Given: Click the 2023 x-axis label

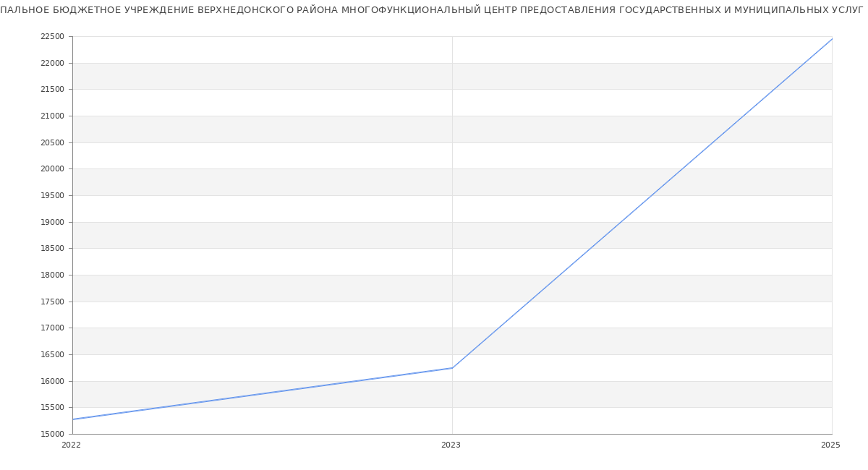Looking at the screenshot, I should (x=451, y=445).
